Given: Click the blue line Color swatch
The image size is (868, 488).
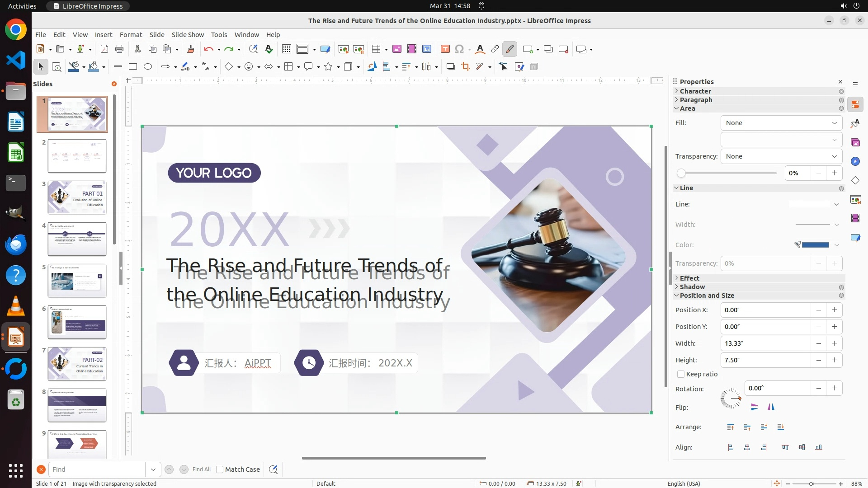Looking at the screenshot, I should pyautogui.click(x=815, y=245).
